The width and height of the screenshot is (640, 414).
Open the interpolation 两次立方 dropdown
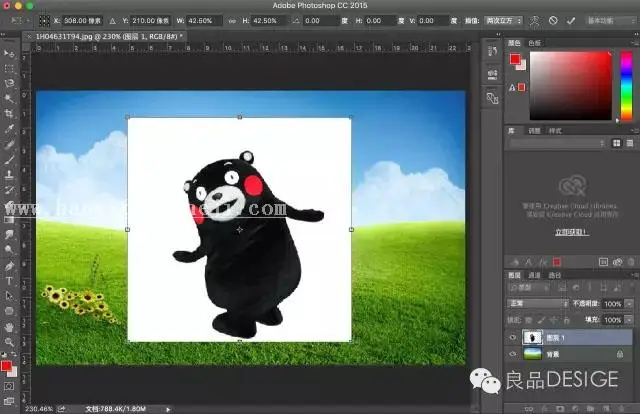503,20
